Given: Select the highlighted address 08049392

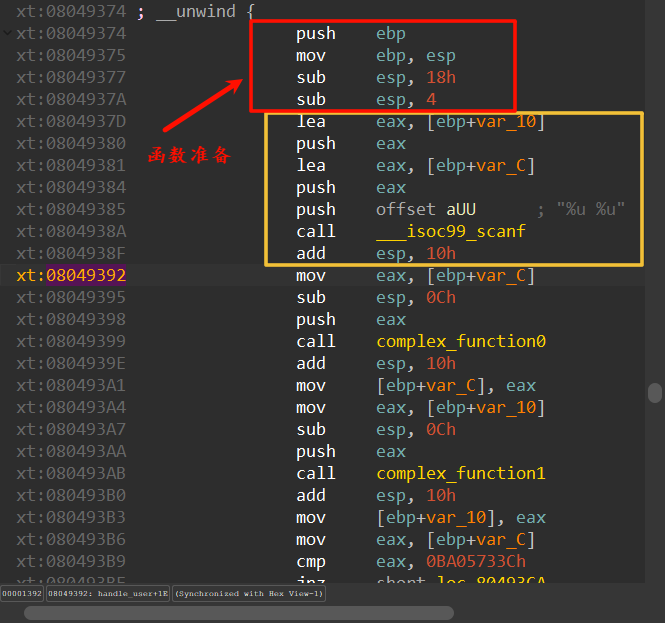Looking at the screenshot, I should pyautogui.click(x=86, y=275).
